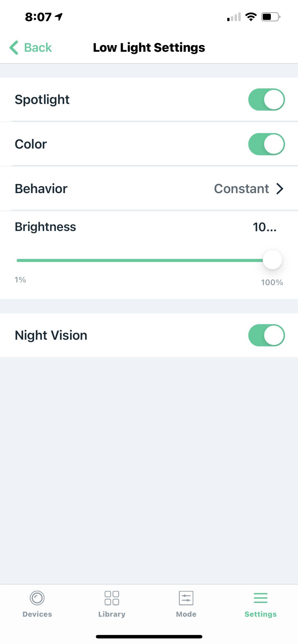Screen dimensions: 298x644
Task: Switch off Night Vision toggle
Action: [x=266, y=335]
